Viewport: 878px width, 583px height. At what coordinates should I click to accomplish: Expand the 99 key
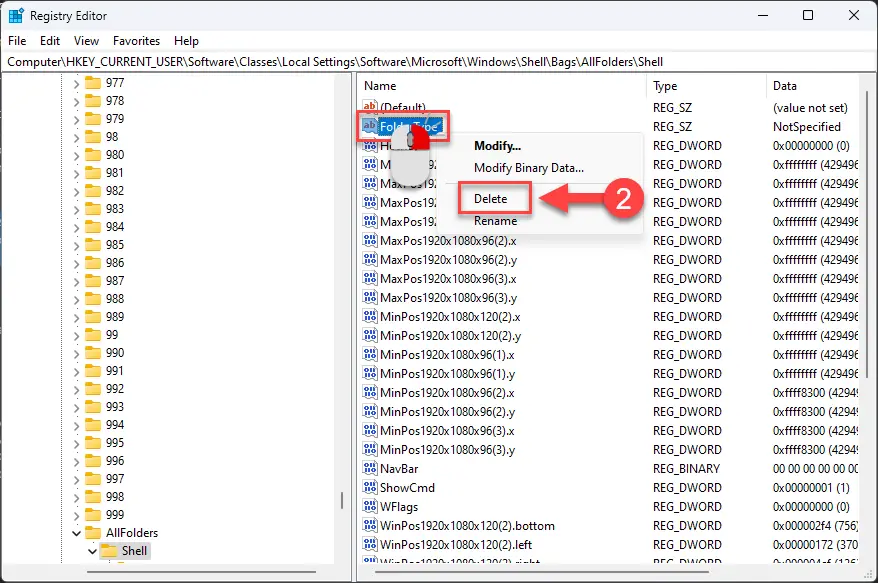76,336
